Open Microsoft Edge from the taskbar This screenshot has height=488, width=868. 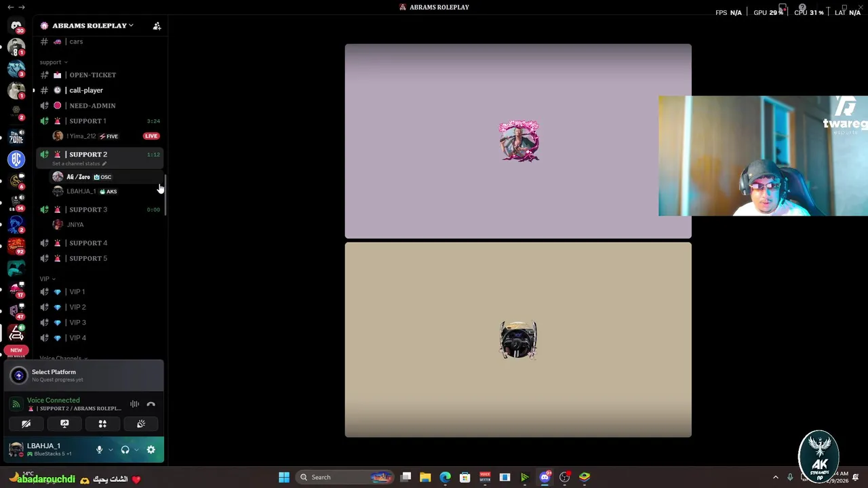445,477
